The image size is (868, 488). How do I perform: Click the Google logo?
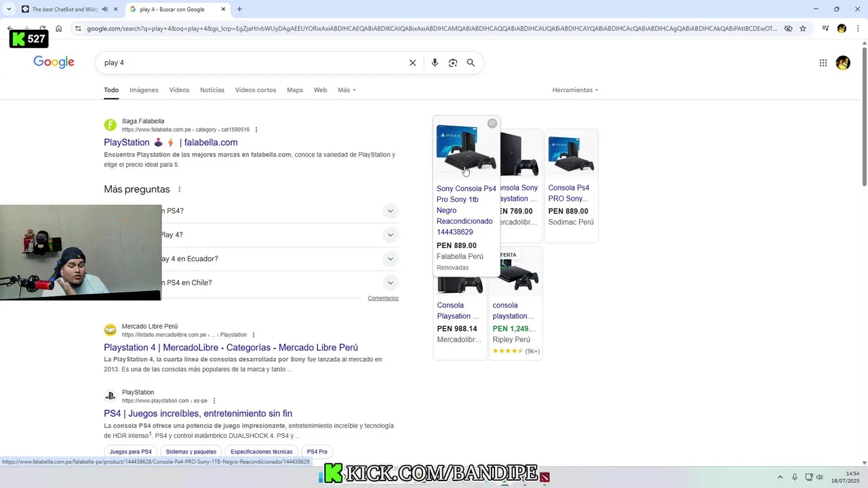[x=54, y=62]
